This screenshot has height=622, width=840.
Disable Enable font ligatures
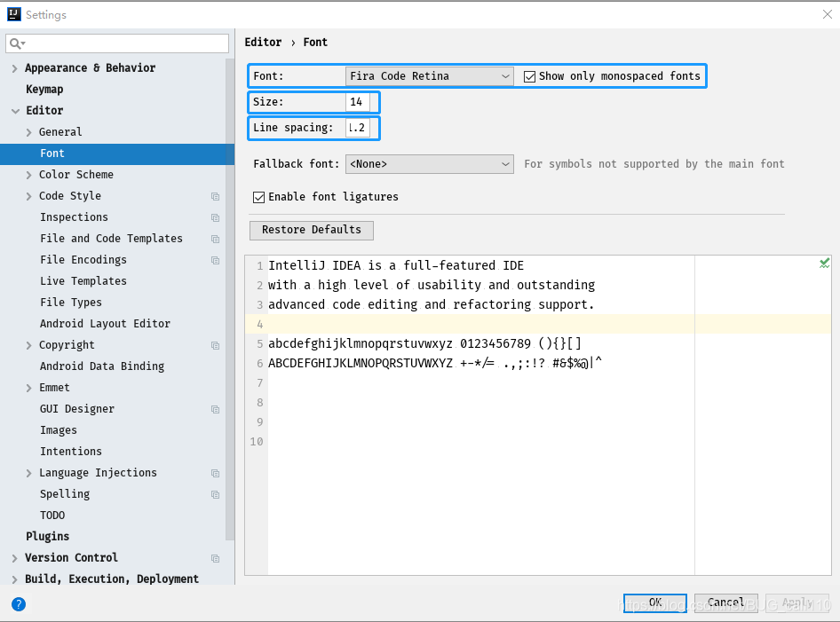(x=258, y=197)
